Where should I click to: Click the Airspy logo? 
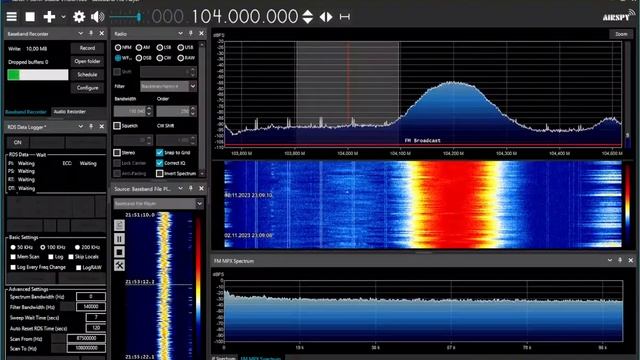click(618, 16)
